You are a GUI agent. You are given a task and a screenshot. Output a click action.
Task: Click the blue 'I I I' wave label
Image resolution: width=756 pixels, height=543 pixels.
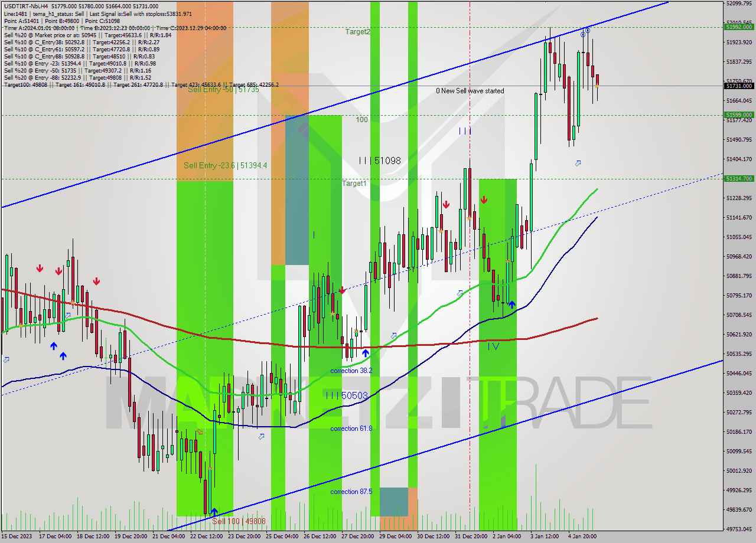pyautogui.click(x=465, y=131)
